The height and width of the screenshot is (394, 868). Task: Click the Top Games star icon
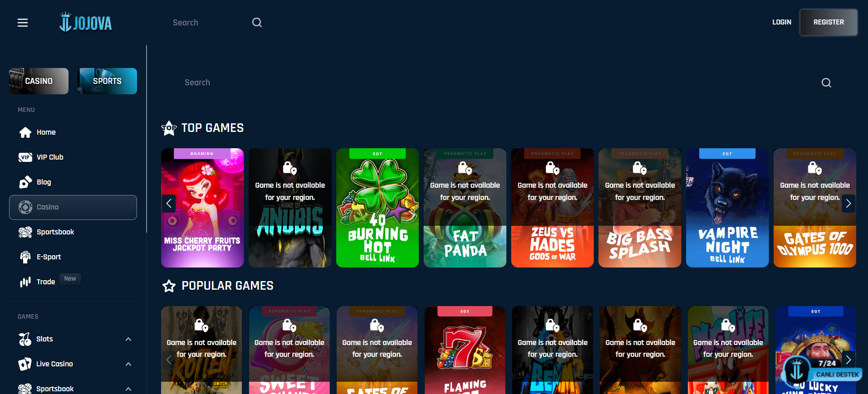[x=169, y=128]
